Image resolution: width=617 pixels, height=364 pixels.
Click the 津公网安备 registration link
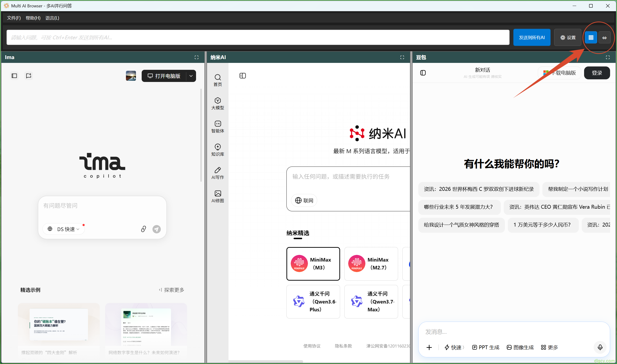pyautogui.click(x=388, y=346)
